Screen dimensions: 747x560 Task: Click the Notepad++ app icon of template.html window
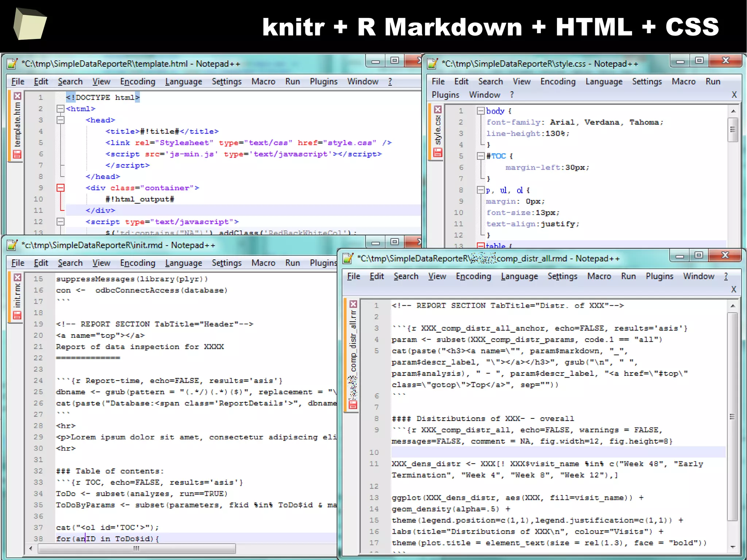[x=12, y=63]
